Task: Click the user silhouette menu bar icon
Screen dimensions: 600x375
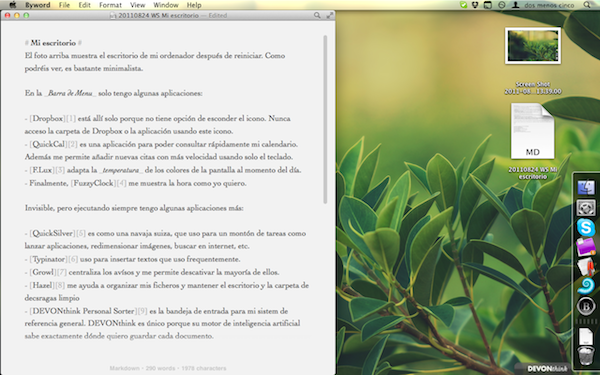Action: (516, 5)
